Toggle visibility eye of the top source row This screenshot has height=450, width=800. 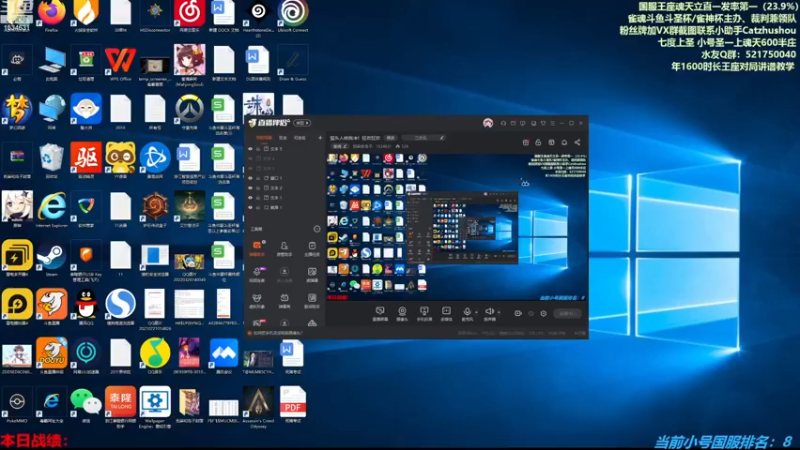(x=251, y=149)
